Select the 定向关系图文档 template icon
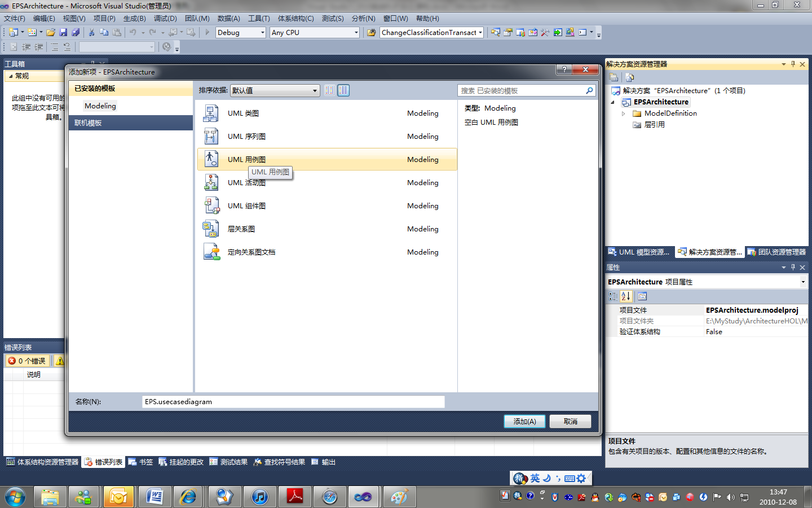 coord(211,252)
